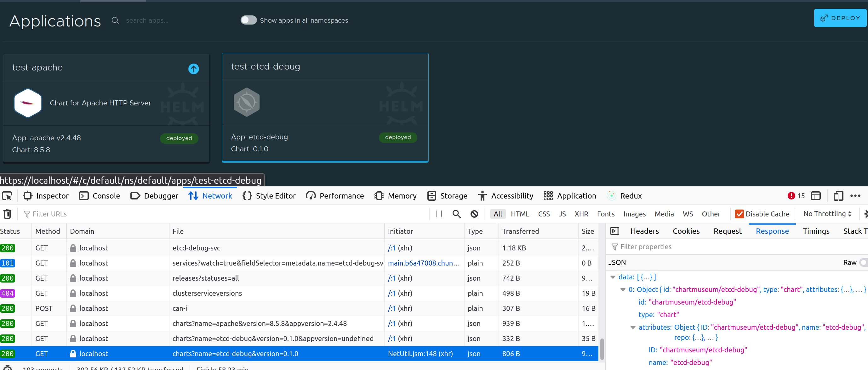
Task: Pause network traffic recording
Action: coord(438,214)
